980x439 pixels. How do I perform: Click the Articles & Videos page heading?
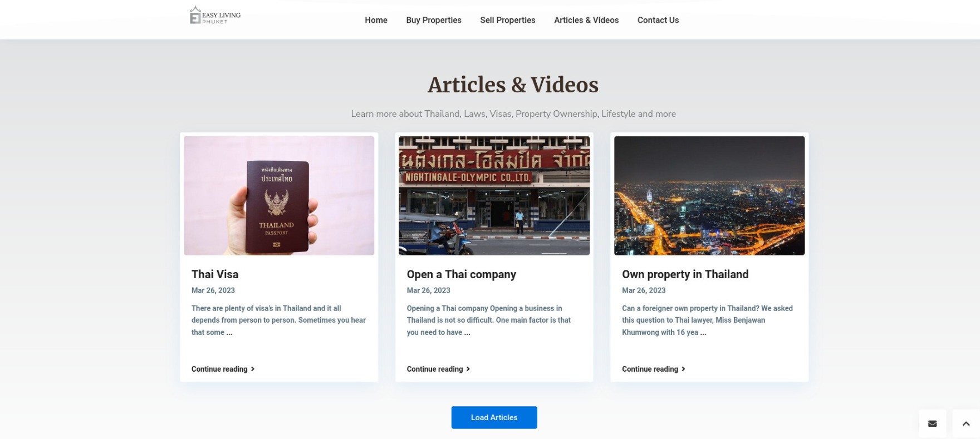coord(513,85)
